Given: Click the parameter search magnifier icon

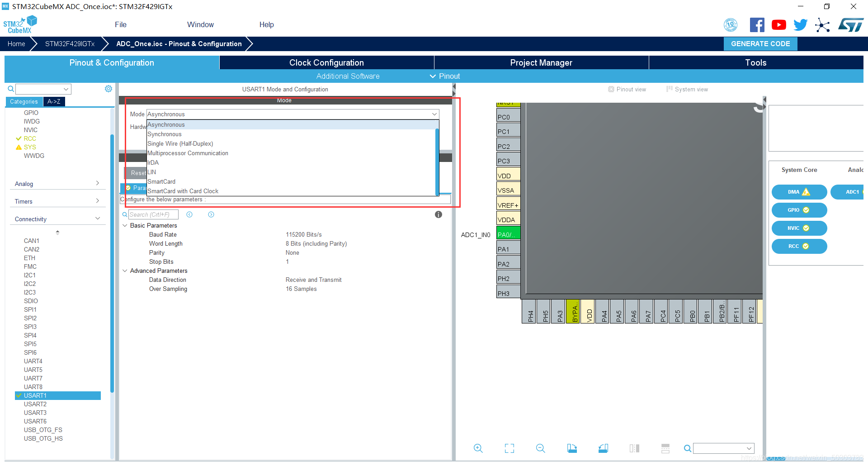Looking at the screenshot, I should tap(125, 214).
